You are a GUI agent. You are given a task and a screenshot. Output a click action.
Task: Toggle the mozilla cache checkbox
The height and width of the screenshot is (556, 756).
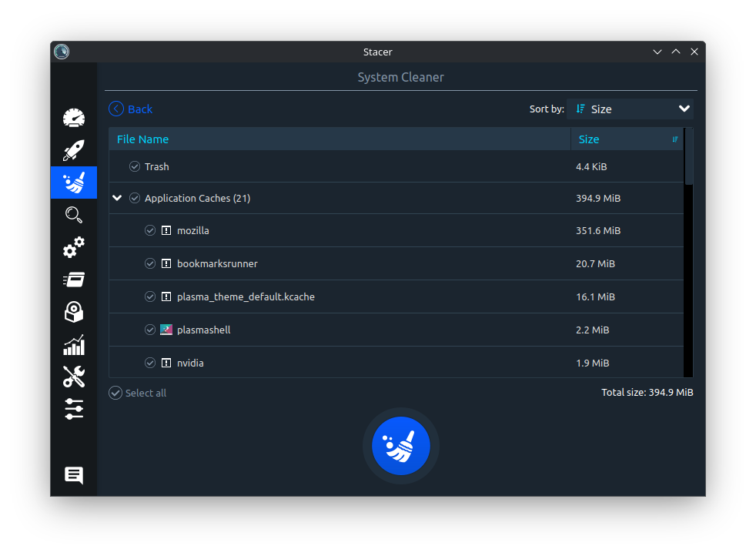click(150, 230)
